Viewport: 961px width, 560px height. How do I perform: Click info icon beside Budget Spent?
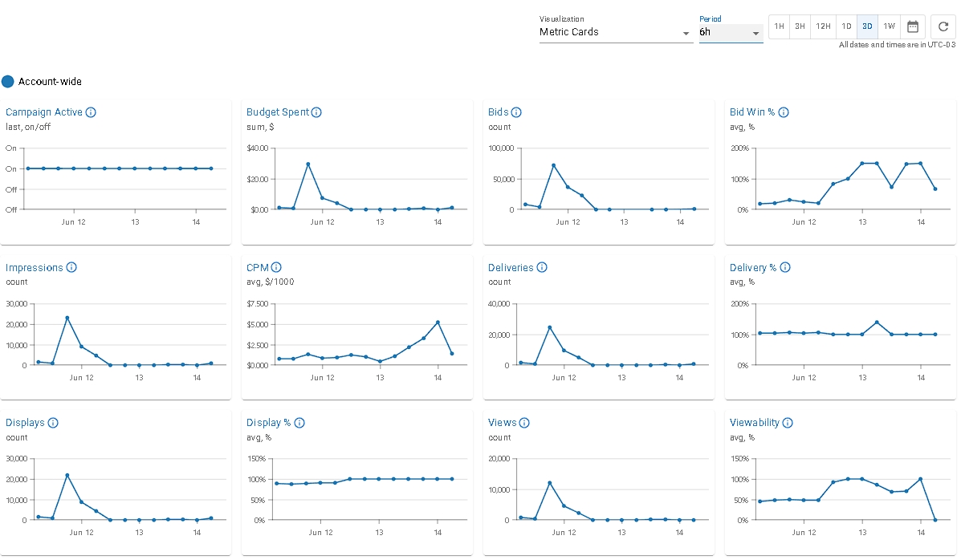316,112
